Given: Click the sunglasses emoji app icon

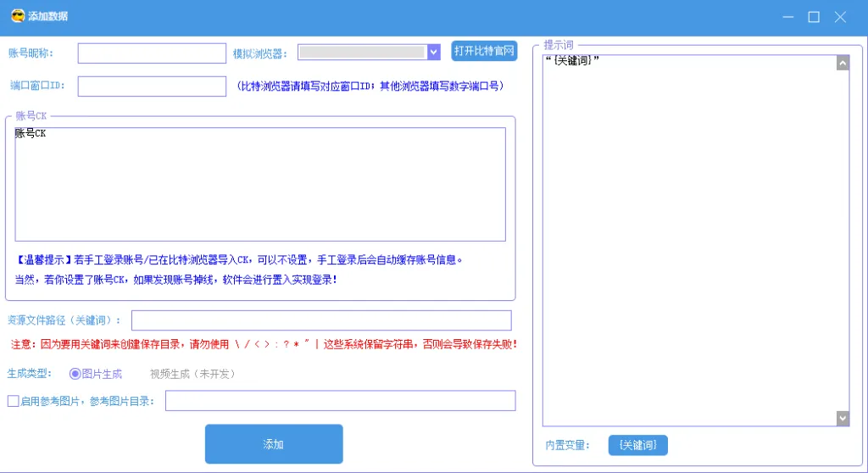Looking at the screenshot, I should (18, 16).
